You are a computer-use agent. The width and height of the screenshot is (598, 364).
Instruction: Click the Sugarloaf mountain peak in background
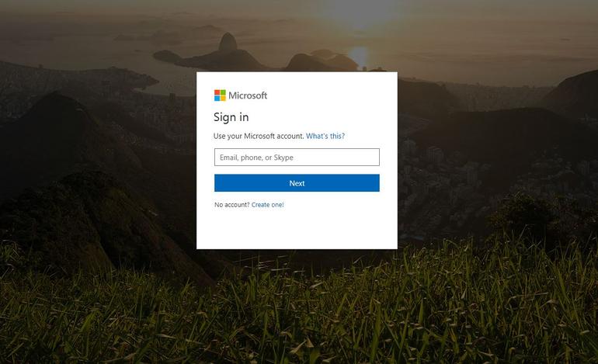[x=228, y=42]
